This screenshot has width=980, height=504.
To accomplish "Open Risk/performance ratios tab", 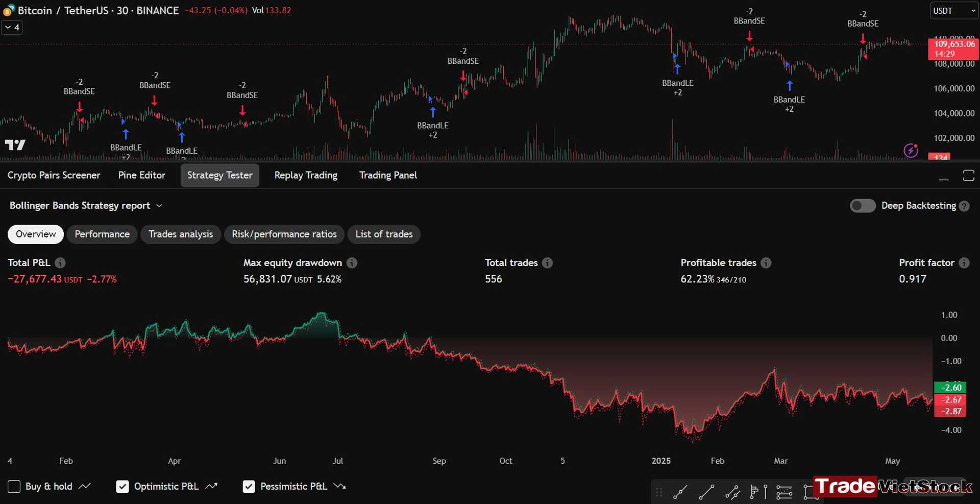I will (x=284, y=234).
